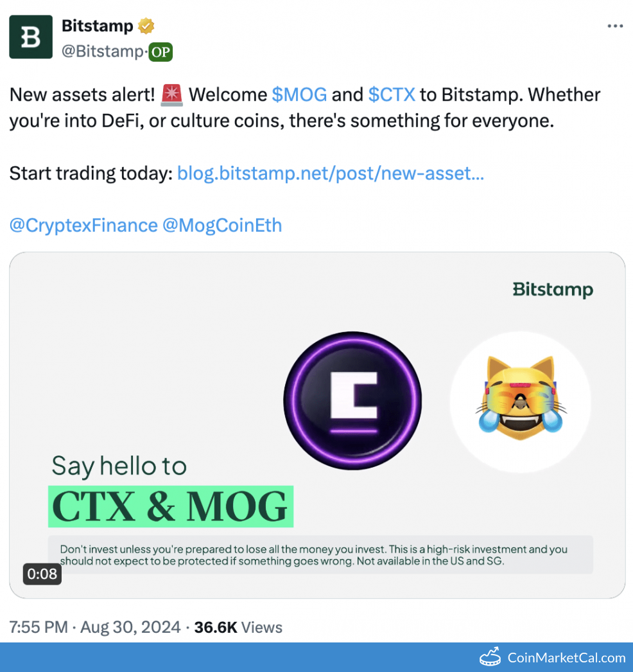Open the @CryptexFinance mention
Image resolution: width=633 pixels, height=672 pixels.
(x=83, y=225)
